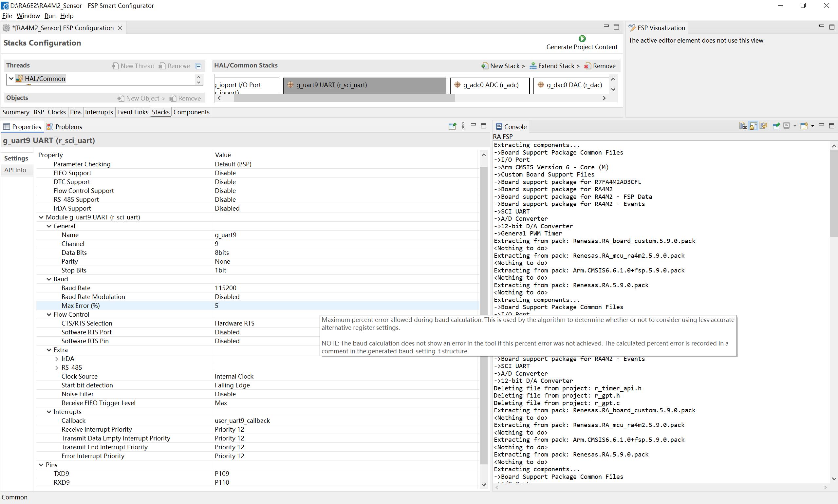This screenshot has height=504, width=838.
Task: Click Remove in HAL/Common Stacks header
Action: click(600, 66)
